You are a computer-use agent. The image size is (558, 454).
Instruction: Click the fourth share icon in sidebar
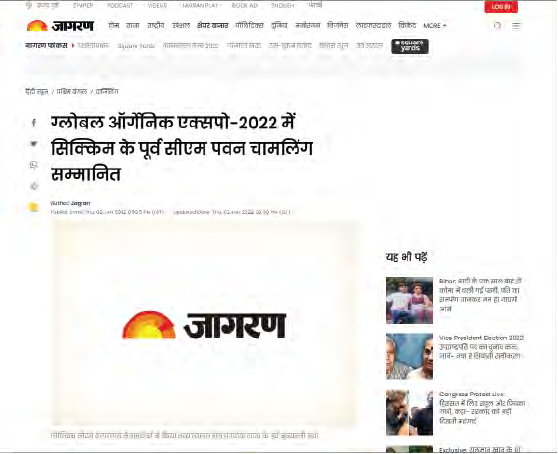tap(34, 186)
